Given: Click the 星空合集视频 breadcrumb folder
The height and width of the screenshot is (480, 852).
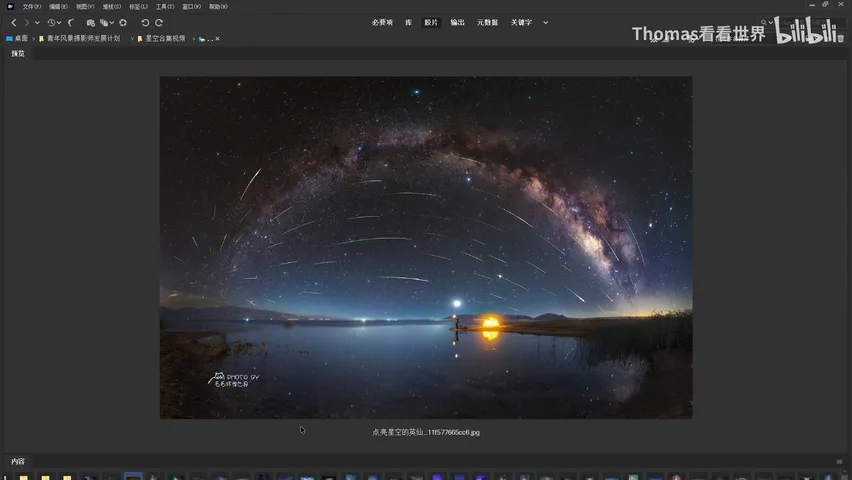Looking at the screenshot, I should point(161,39).
